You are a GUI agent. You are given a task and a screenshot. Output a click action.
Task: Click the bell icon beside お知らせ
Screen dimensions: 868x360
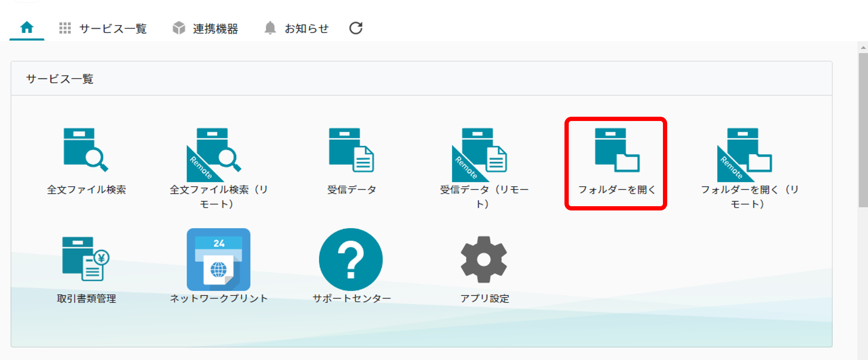point(270,28)
